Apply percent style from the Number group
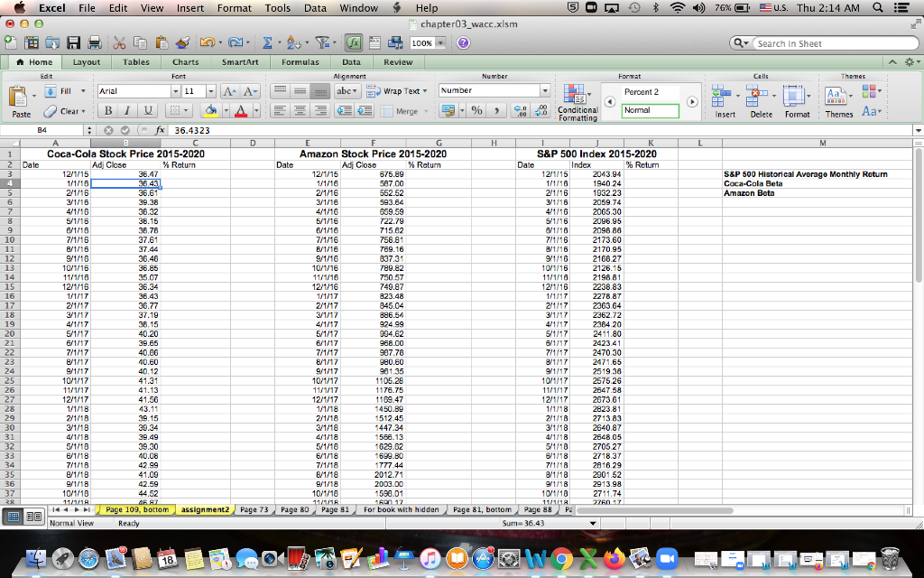This screenshot has width=924, height=578. (x=476, y=108)
